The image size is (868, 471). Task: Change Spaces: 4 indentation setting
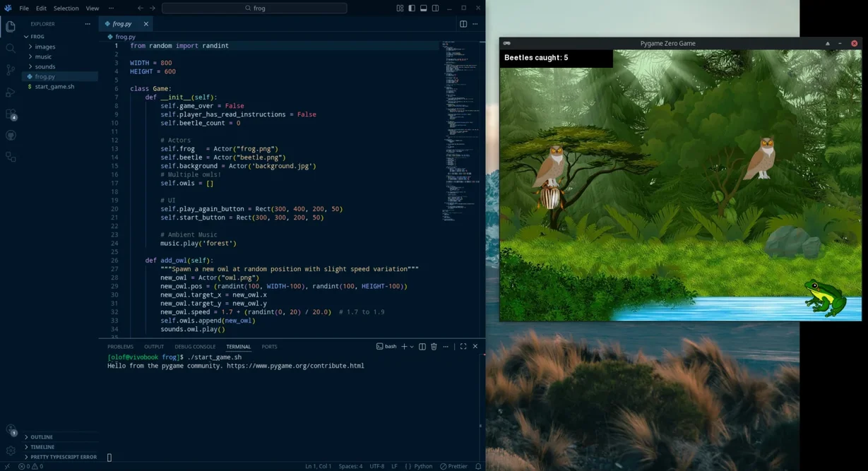(350, 466)
